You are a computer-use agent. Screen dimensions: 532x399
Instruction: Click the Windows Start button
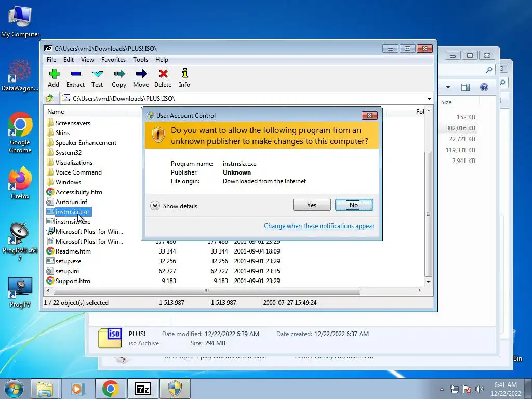click(14, 389)
